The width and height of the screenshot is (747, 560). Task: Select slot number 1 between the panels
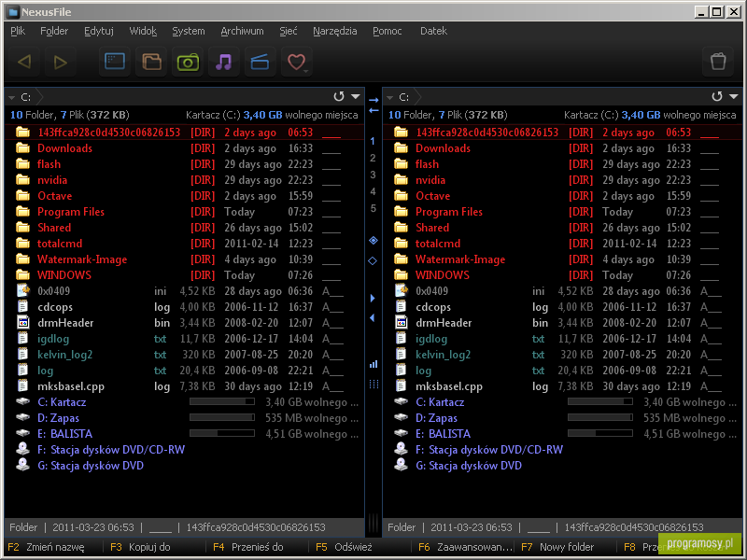(x=373, y=141)
